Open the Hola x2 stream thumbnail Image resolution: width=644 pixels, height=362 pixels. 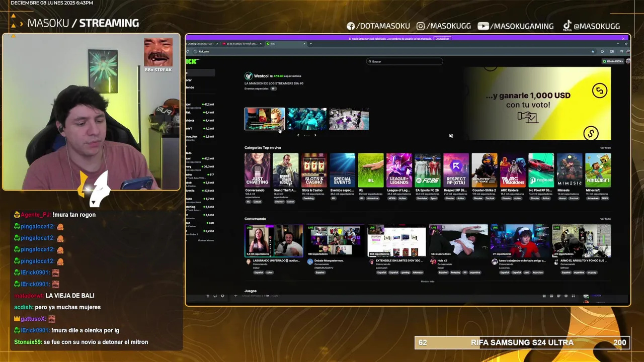458,241
